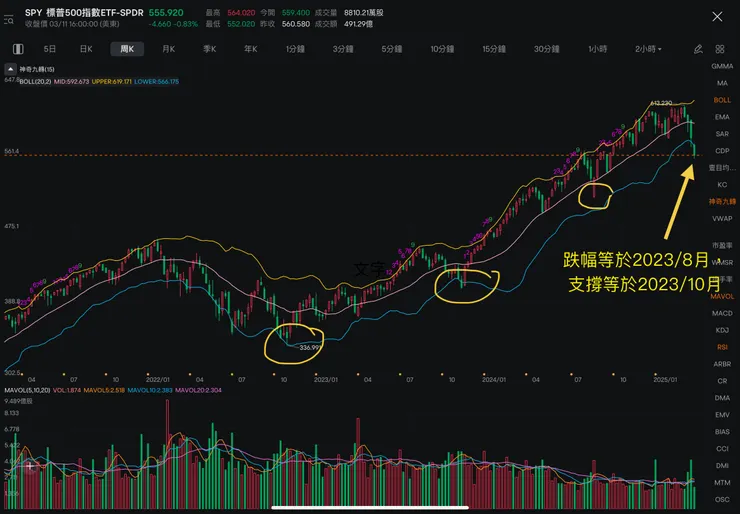740x514 pixels.
Task: Click the 2022/01 date axis label
Action: coord(158,379)
